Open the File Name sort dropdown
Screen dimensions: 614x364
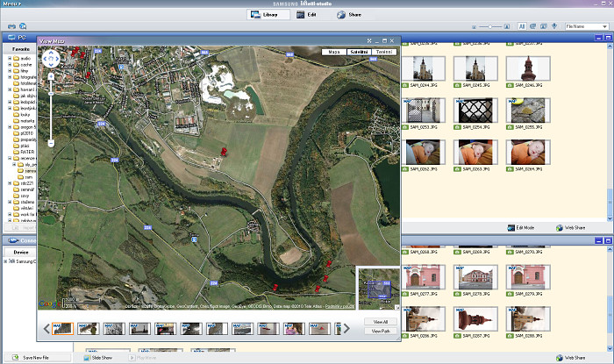[x=589, y=27]
